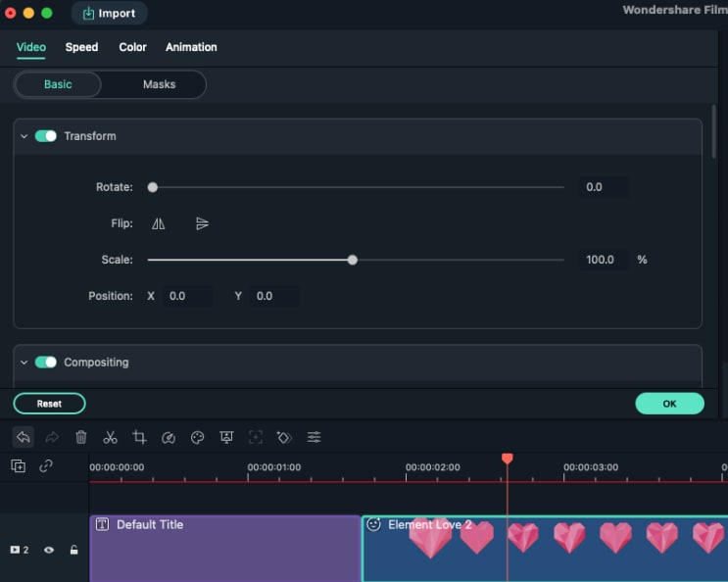The image size is (728, 582).
Task: Click the title clip's T icon
Action: (x=102, y=525)
